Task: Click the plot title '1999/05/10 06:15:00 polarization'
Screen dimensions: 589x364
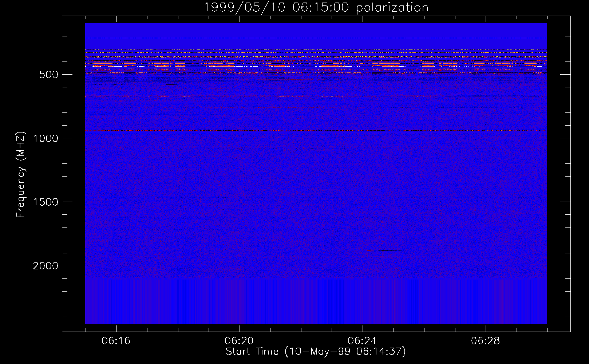Action: [316, 8]
